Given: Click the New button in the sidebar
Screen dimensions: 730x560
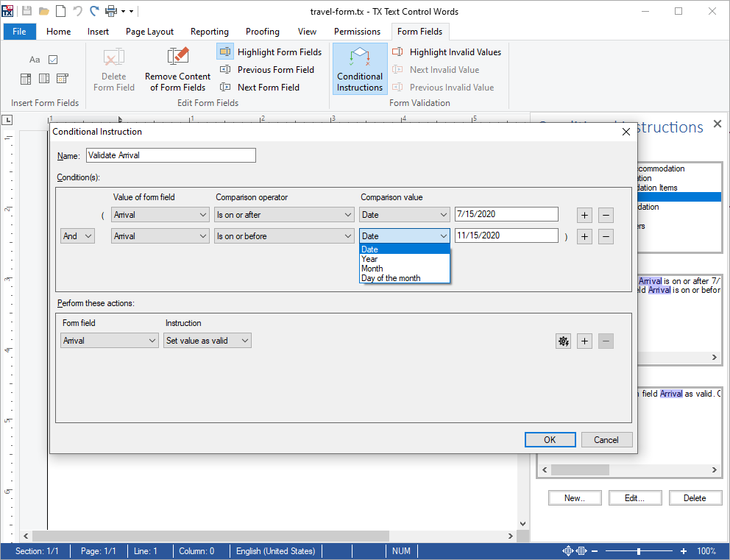Looking at the screenshot, I should click(574, 497).
